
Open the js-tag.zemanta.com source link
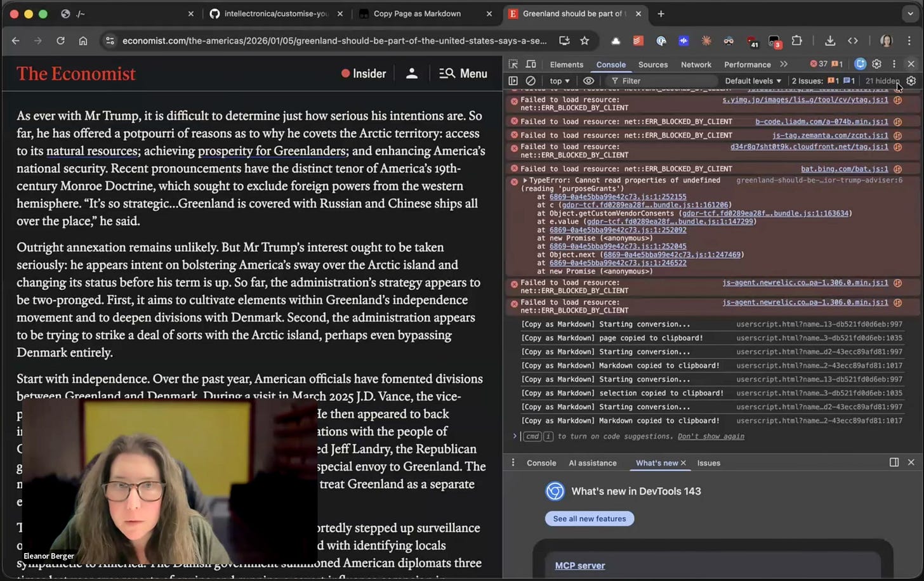[829, 135]
